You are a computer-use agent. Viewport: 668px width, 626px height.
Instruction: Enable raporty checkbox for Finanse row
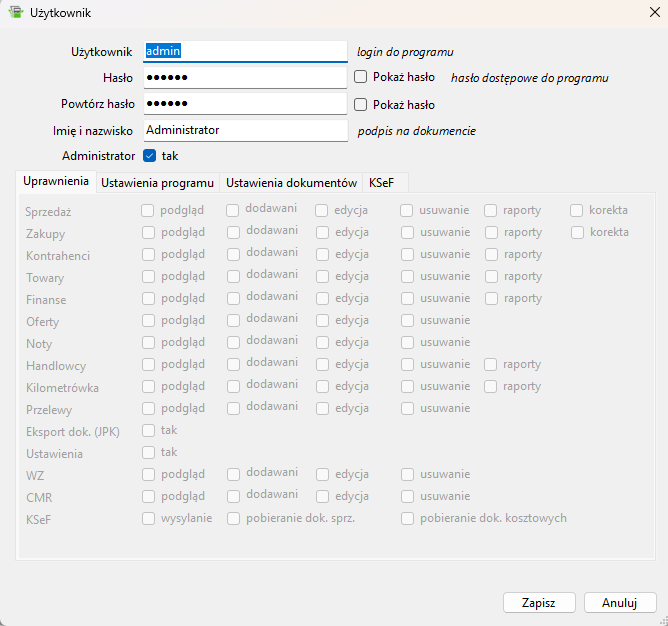point(492,298)
